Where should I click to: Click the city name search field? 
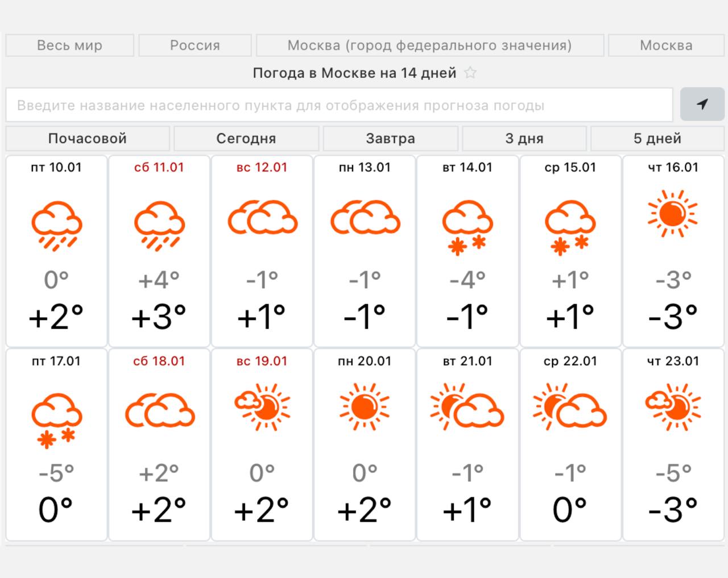339,105
